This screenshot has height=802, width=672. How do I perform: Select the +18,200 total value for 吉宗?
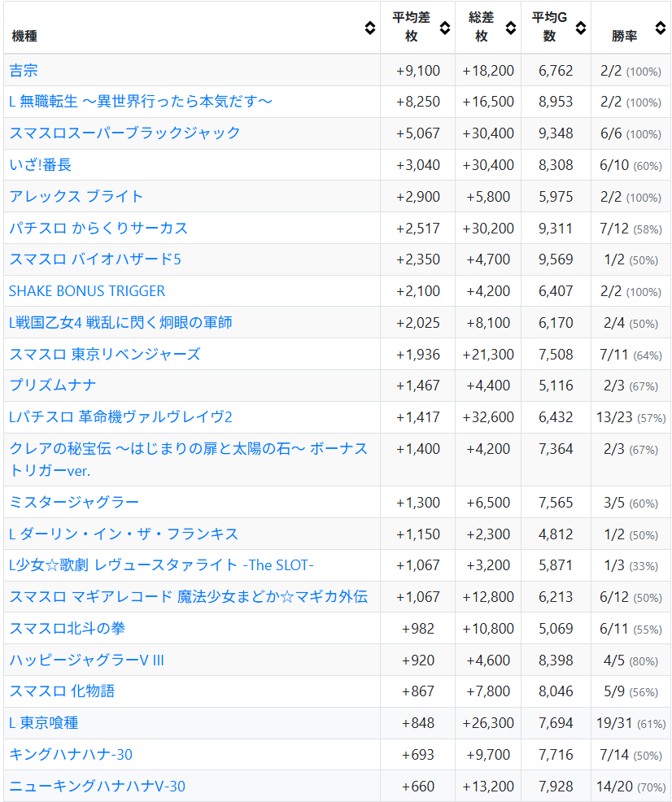click(x=488, y=71)
